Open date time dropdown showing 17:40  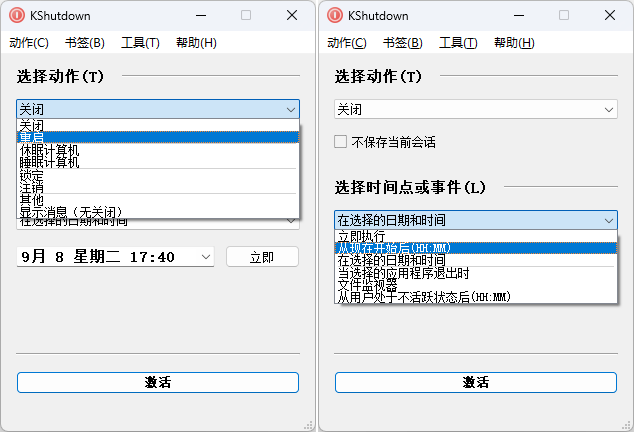115,257
